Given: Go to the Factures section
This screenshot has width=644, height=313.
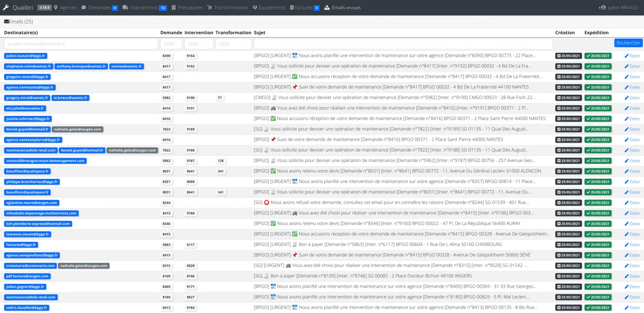Looking at the screenshot, I should [x=303, y=8].
